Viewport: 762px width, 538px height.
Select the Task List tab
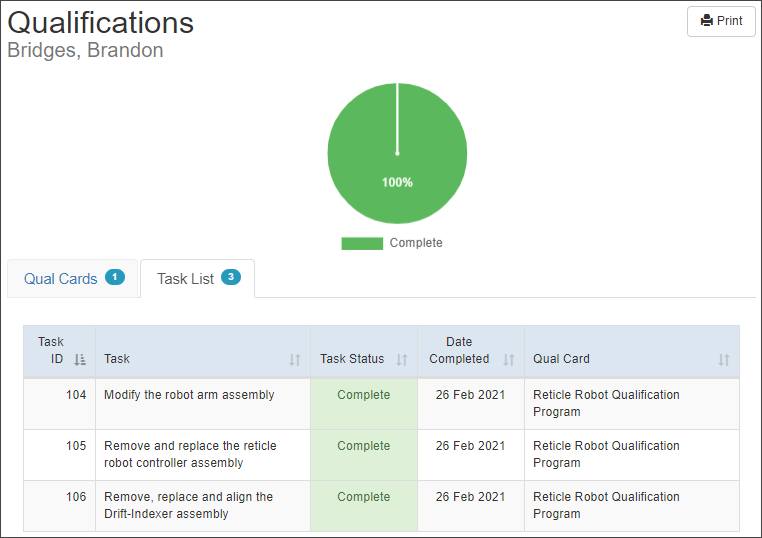coord(197,278)
